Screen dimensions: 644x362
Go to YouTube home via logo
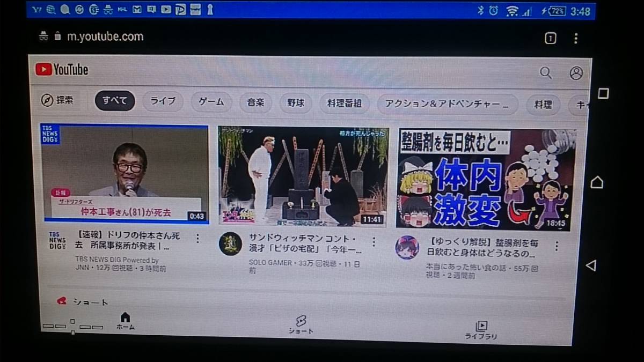tap(62, 69)
